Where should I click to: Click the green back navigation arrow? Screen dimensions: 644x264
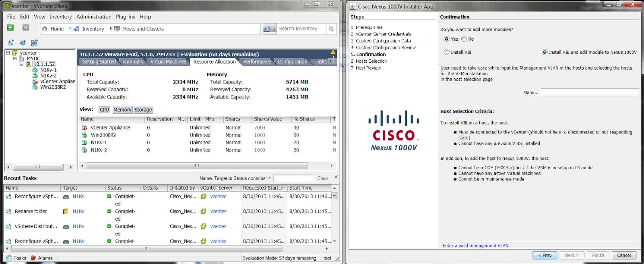(x=10, y=28)
